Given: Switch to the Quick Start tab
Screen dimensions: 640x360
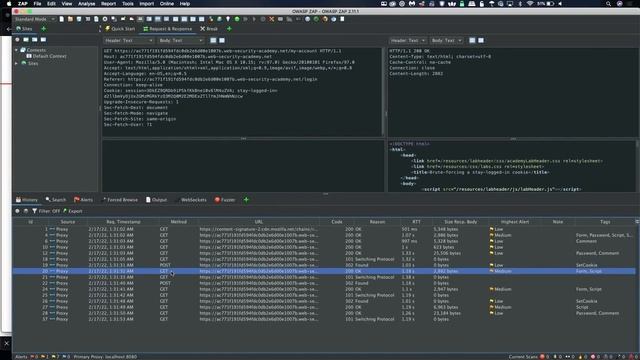Looking at the screenshot, I should click(x=120, y=29).
